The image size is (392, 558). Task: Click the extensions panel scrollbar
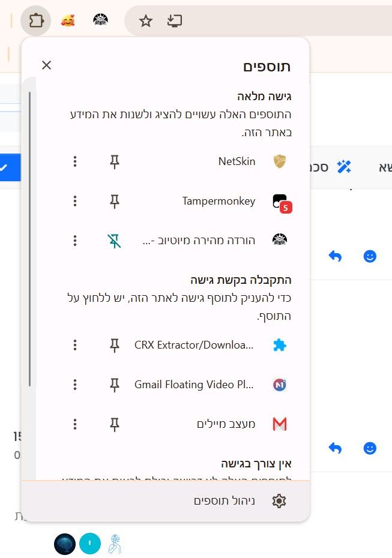coord(29,239)
